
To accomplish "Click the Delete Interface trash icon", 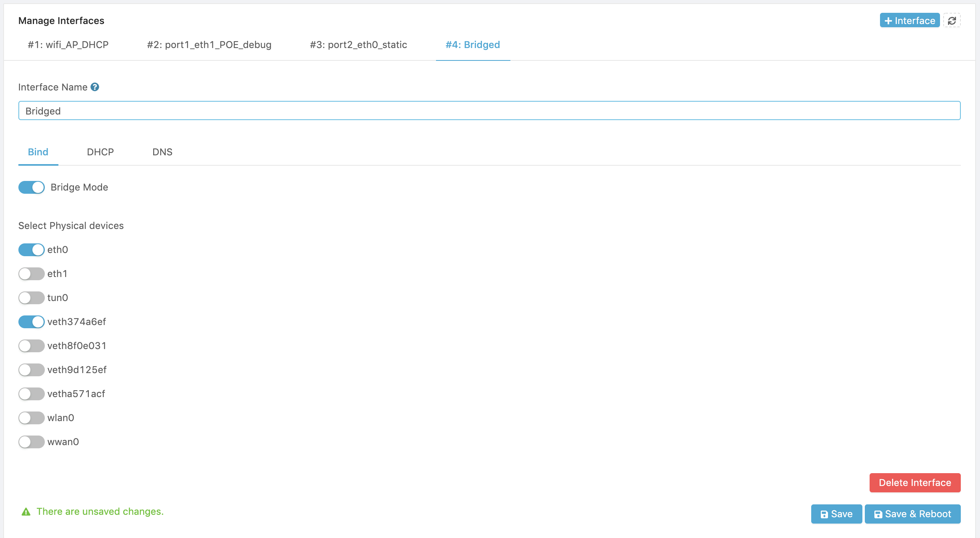I will (x=915, y=482).
